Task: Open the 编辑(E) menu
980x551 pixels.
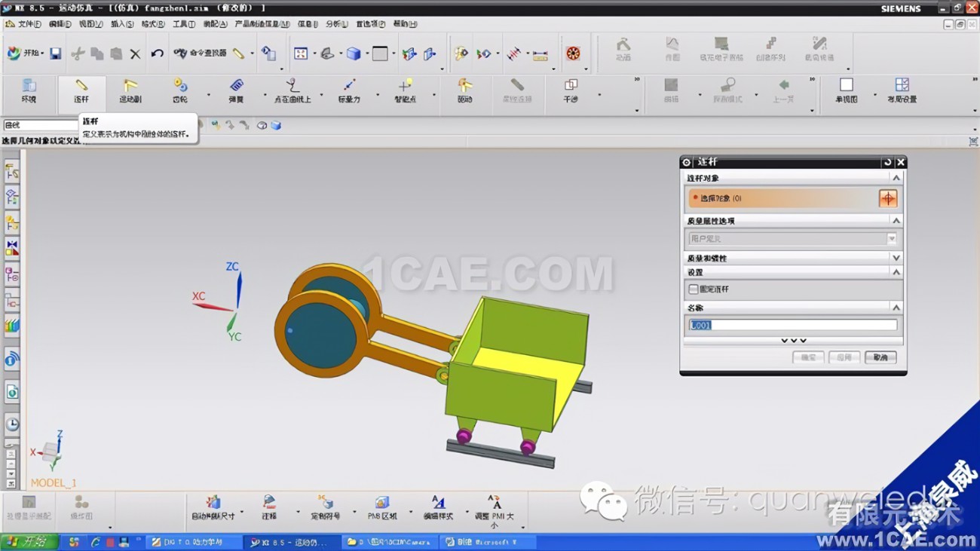Action: coord(60,24)
